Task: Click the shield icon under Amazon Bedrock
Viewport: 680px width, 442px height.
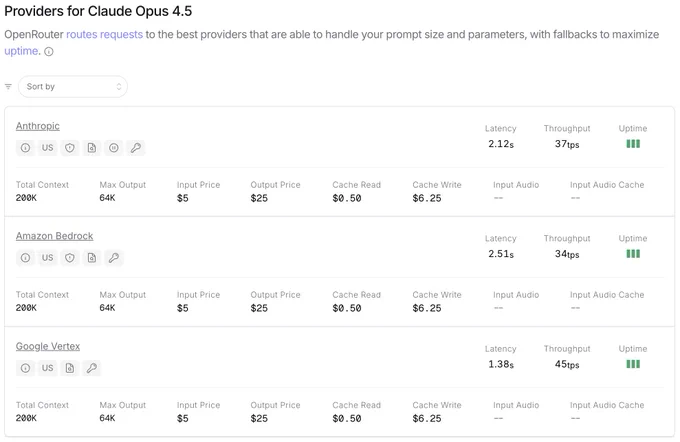Action: click(69, 258)
